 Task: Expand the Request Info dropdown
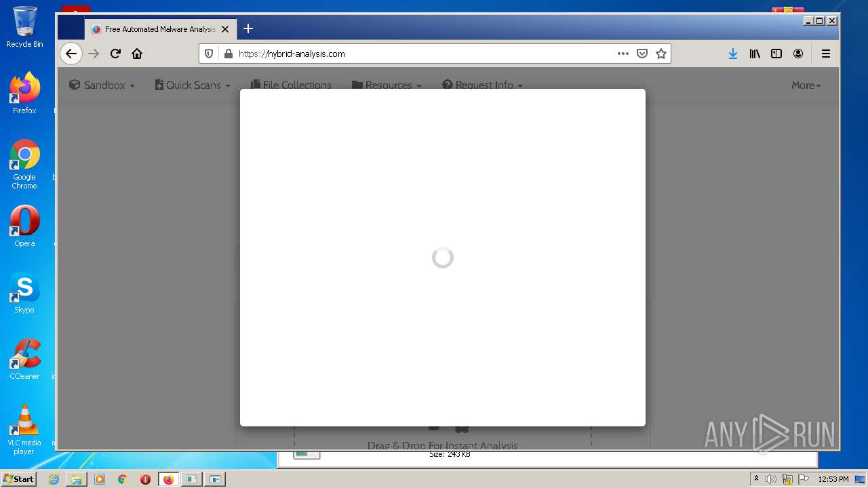[482, 85]
